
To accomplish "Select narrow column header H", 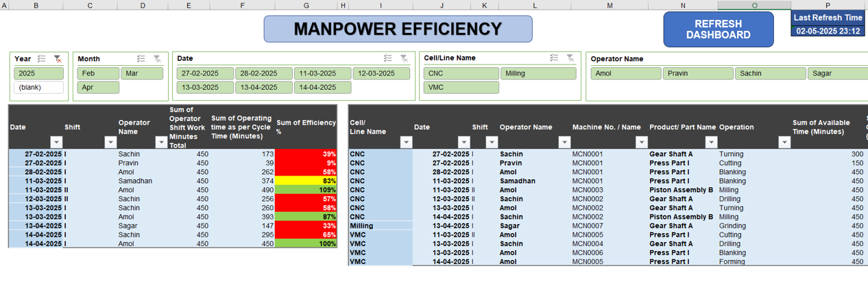I will point(343,5).
